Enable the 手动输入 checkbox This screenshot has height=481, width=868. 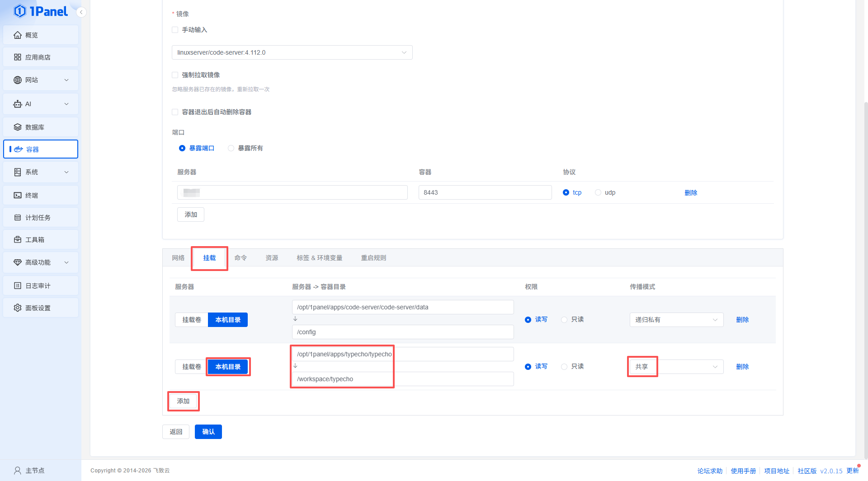[175, 30]
